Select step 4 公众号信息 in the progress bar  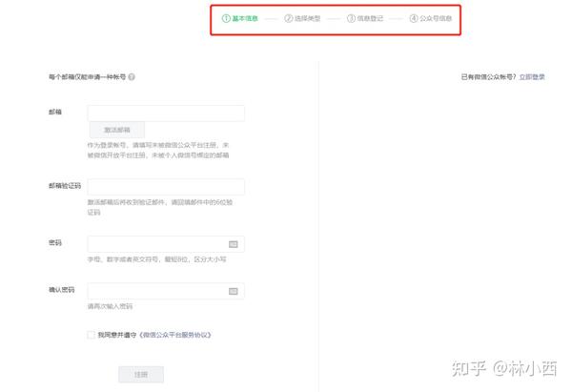[431, 18]
